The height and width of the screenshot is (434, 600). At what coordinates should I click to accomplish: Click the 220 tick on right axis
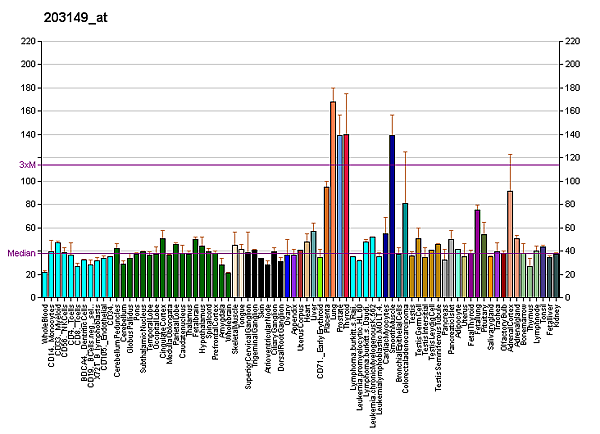pyautogui.click(x=572, y=41)
